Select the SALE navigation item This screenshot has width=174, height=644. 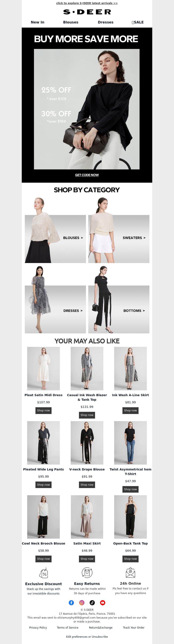138,22
